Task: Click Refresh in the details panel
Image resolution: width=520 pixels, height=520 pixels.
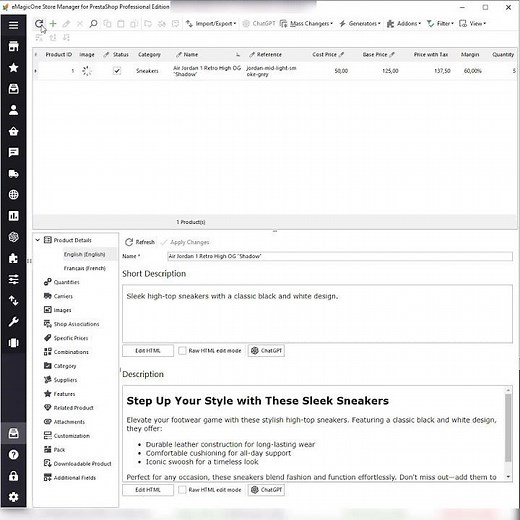Action: [x=140, y=242]
